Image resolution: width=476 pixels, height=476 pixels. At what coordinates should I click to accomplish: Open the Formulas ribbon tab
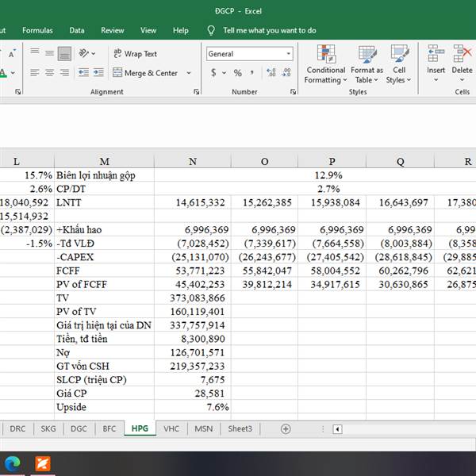(x=37, y=30)
